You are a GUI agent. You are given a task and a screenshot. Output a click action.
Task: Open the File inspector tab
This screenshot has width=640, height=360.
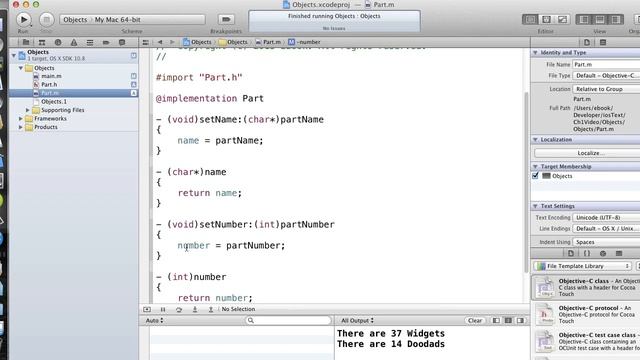587,42
